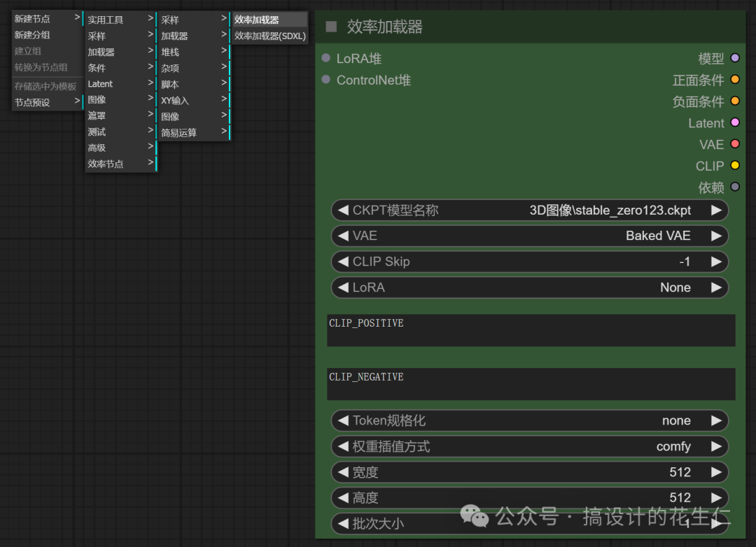Image resolution: width=756 pixels, height=547 pixels.
Task: Click the 高度 512 value
Action: tap(680, 498)
